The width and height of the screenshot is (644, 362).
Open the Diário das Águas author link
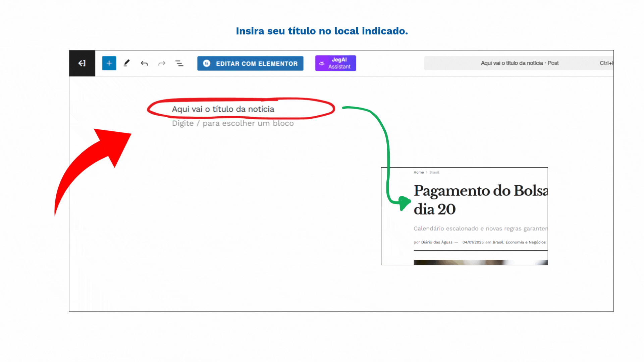(437, 242)
